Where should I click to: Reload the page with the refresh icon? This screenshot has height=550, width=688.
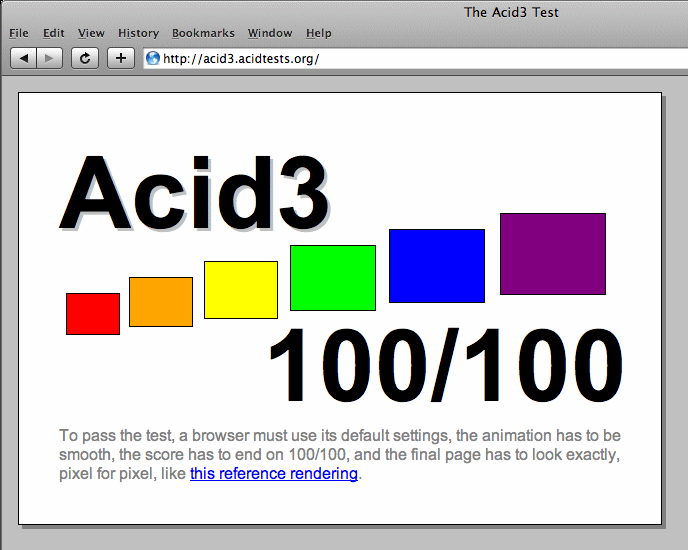(x=85, y=58)
